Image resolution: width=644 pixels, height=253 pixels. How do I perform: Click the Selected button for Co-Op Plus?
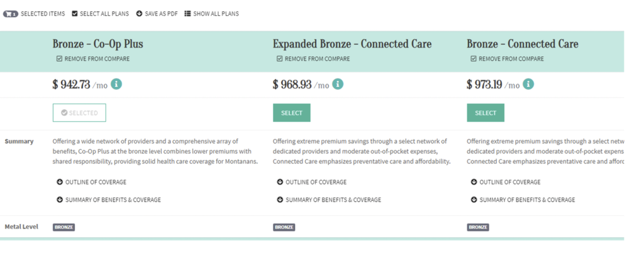[79, 113]
